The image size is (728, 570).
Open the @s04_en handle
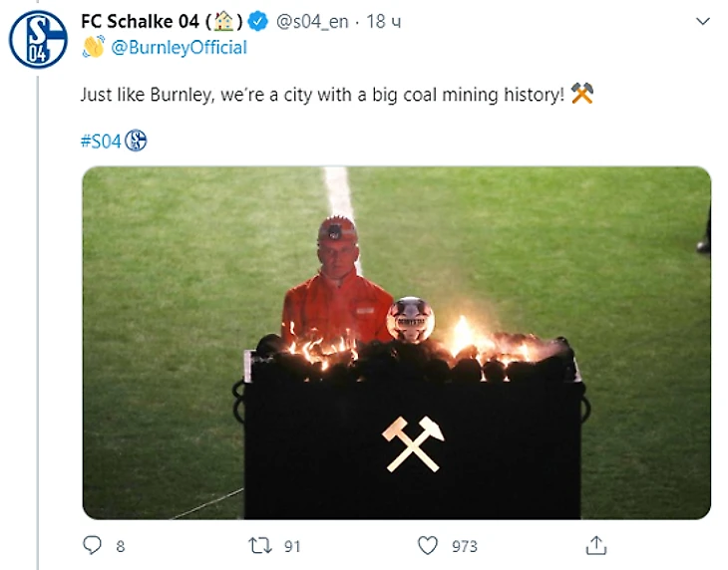pos(311,21)
